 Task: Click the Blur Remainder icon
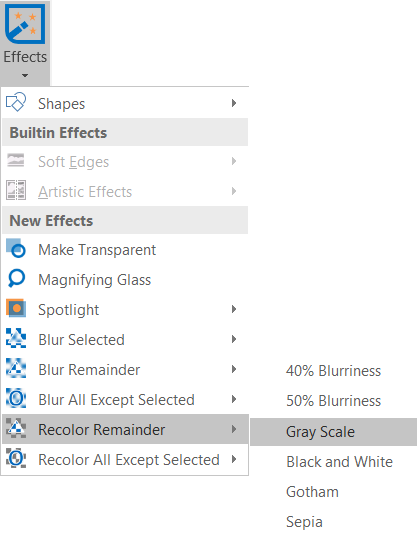16,368
